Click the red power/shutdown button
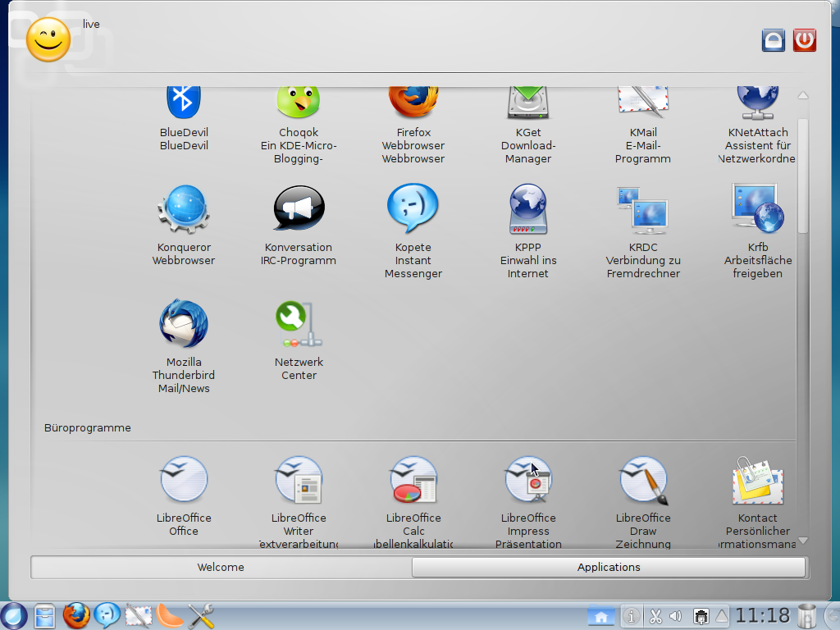The height and width of the screenshot is (630, 840). (x=804, y=40)
